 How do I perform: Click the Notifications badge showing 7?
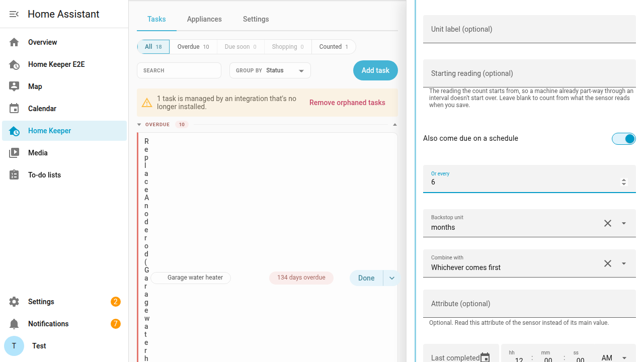coord(116,324)
